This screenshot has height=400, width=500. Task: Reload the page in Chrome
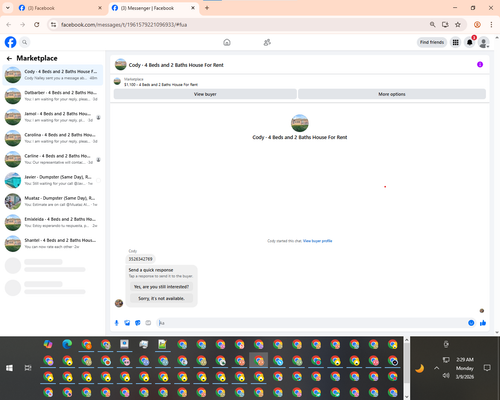click(x=37, y=24)
